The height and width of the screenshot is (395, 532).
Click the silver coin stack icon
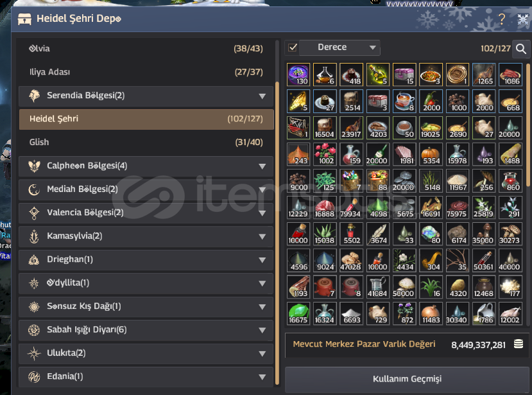coord(518,344)
